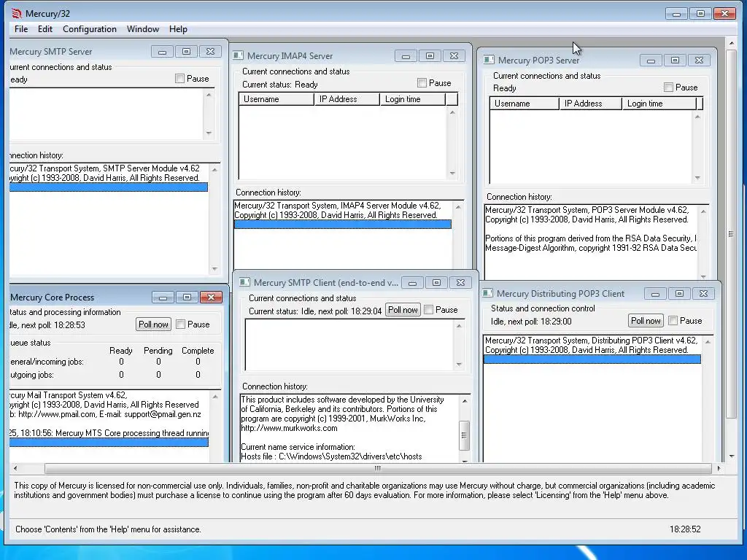This screenshot has width=747, height=560.
Task: Minimize the Mercury SMTP Server window
Action: pyautogui.click(x=162, y=52)
